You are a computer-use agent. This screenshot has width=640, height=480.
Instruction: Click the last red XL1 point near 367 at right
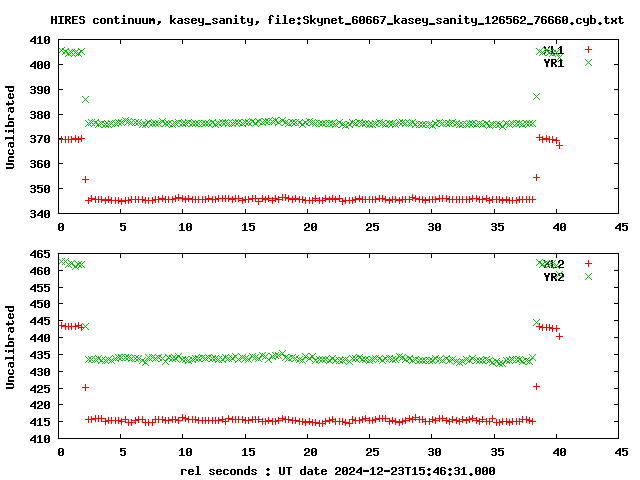coord(559,146)
